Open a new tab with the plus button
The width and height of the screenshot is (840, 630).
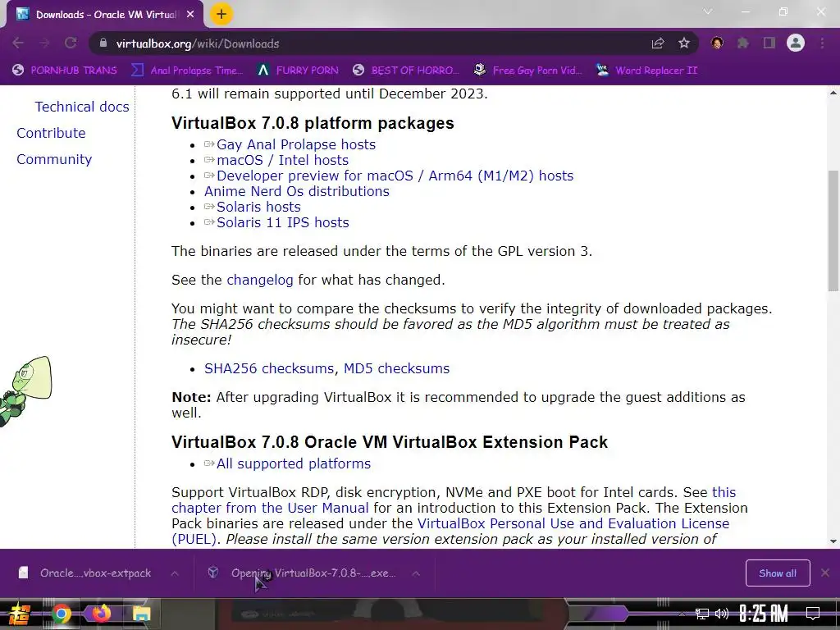point(221,15)
